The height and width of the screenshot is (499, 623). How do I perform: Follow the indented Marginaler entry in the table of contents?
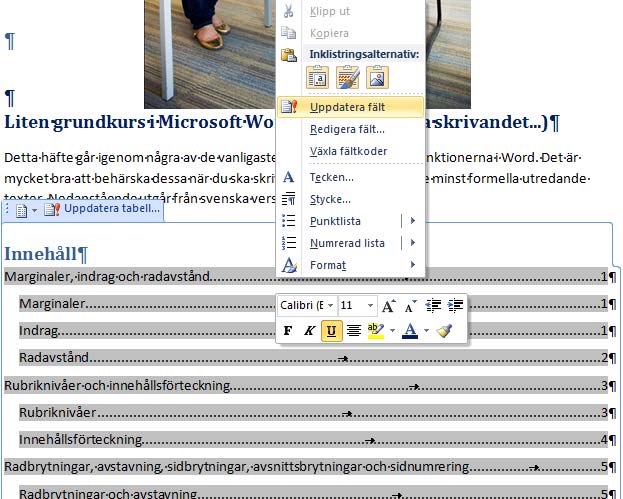(313, 304)
